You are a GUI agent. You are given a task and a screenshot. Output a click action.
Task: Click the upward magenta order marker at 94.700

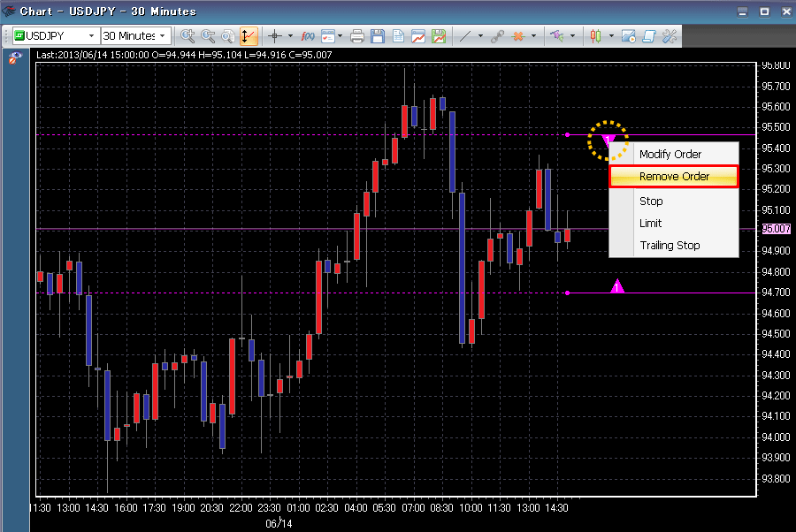pyautogui.click(x=617, y=286)
